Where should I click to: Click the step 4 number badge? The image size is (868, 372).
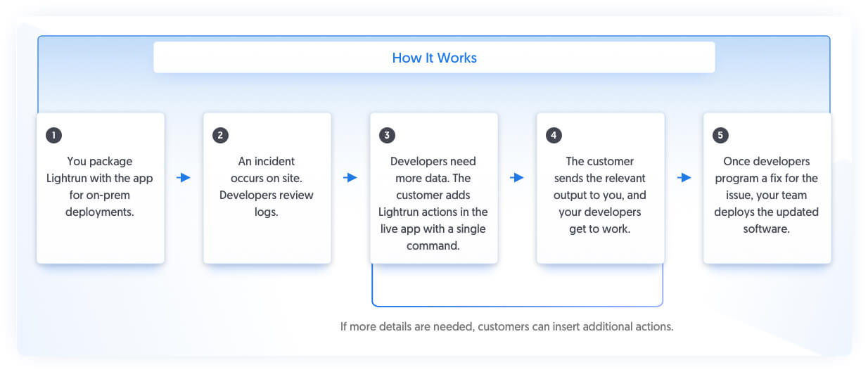coord(553,136)
